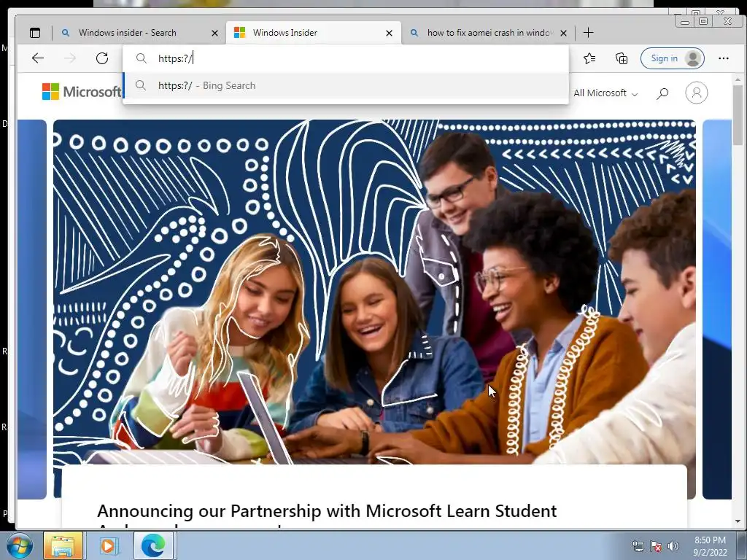The image size is (747, 560).
Task: Open the tab actions menu icon
Action: pyautogui.click(x=35, y=33)
